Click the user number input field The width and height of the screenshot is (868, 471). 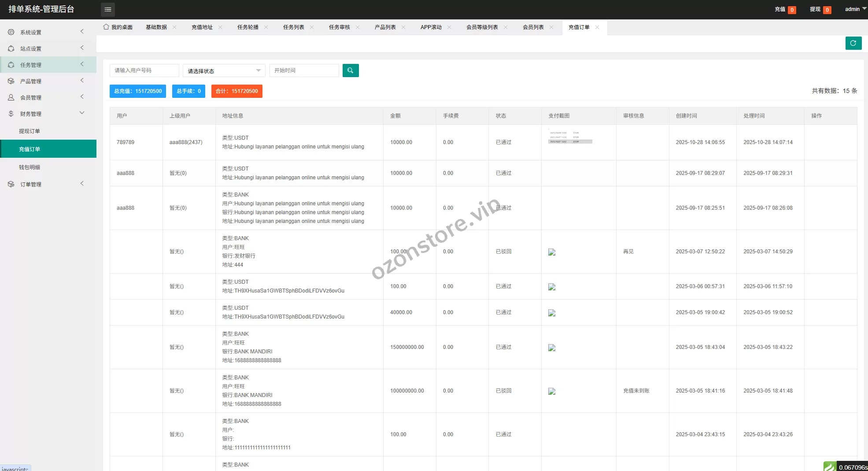[x=144, y=70]
